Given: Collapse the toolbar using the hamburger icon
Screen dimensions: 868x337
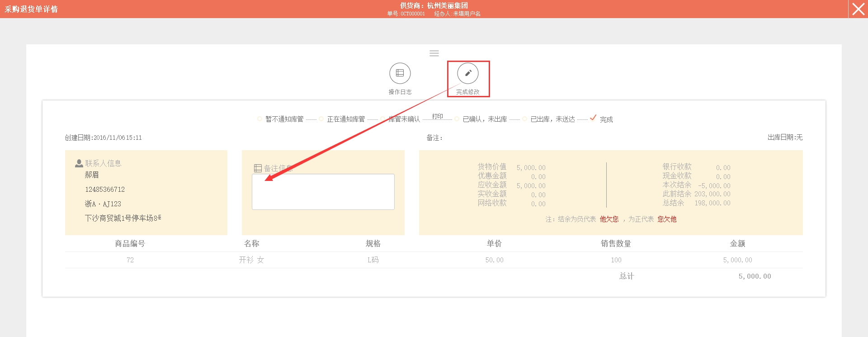Looking at the screenshot, I should click(x=434, y=53).
